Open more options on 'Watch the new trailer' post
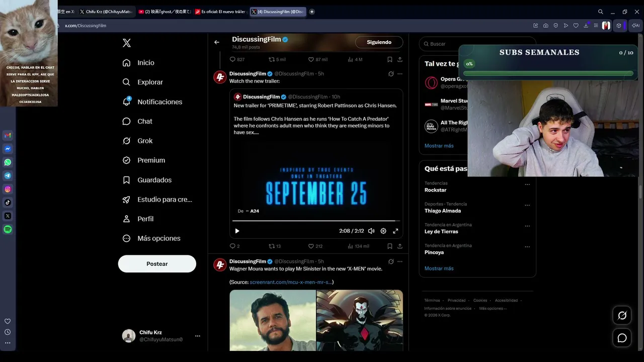Image resolution: width=644 pixels, height=362 pixels. pyautogui.click(x=400, y=74)
